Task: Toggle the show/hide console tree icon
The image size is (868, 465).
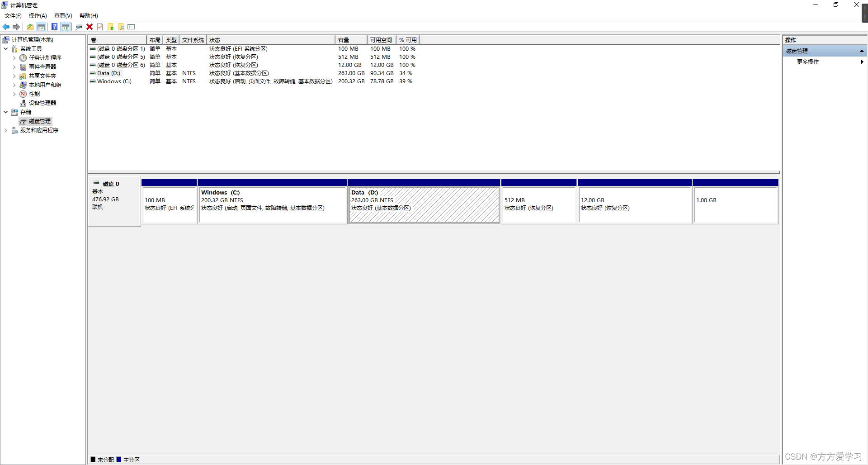Action: click(x=41, y=27)
